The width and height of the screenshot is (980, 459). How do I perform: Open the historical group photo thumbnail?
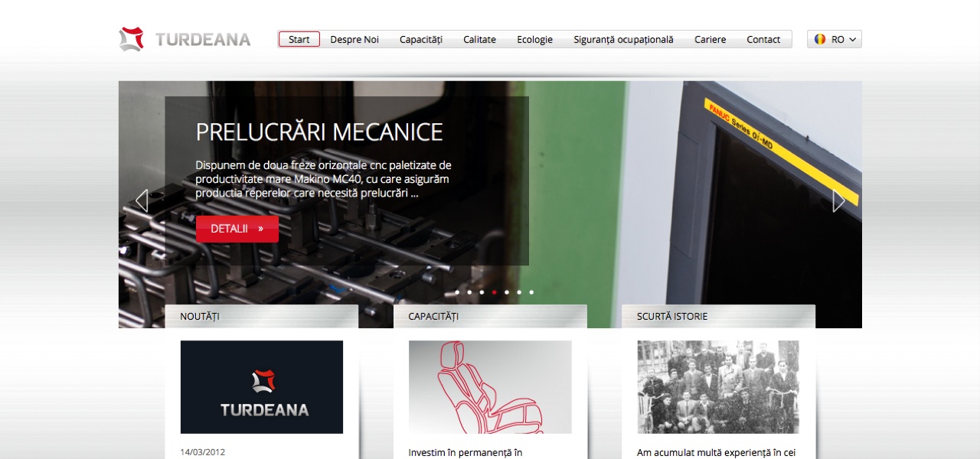(718, 387)
